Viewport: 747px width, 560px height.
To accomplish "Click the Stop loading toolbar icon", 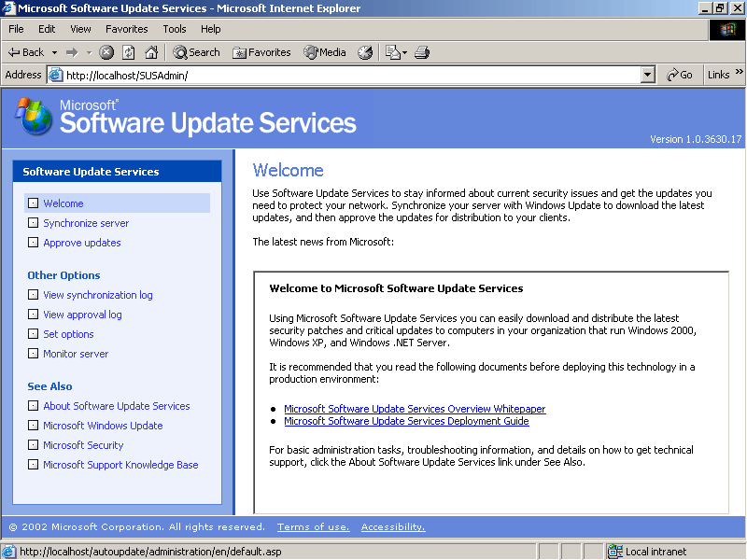I will [106, 52].
